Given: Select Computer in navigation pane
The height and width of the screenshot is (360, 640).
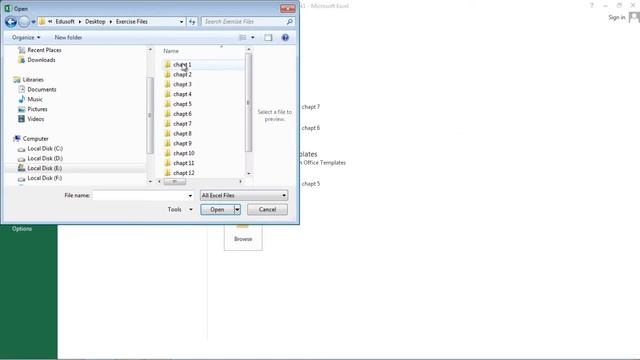Looking at the screenshot, I should (x=31, y=139).
